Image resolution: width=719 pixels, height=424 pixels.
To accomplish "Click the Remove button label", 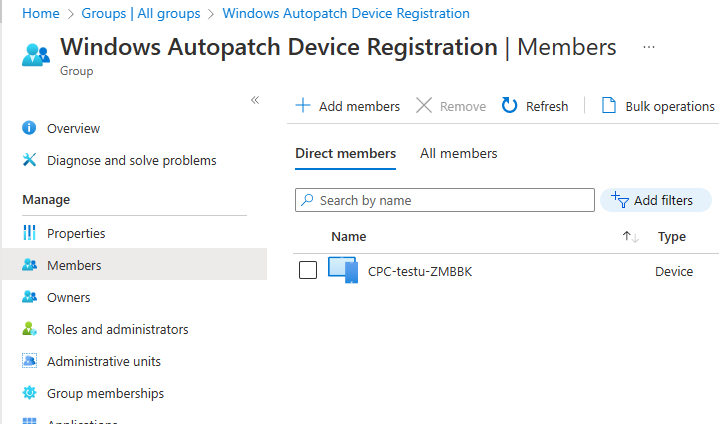I will [x=463, y=106].
